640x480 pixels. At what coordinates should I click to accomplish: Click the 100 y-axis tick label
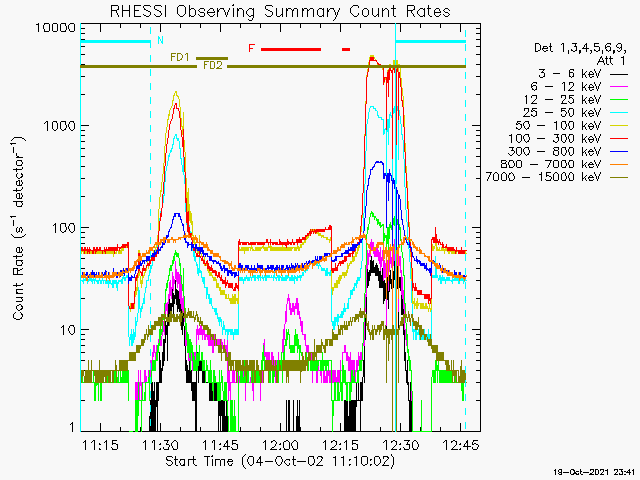64,228
